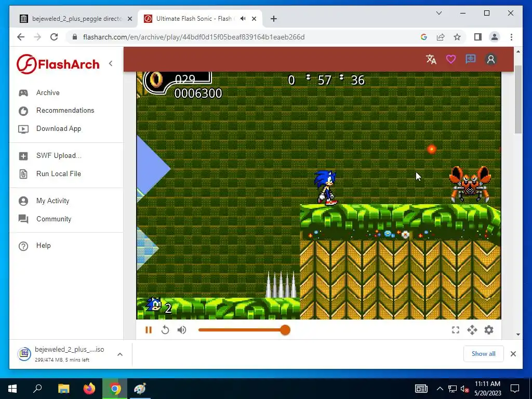
Task: Open player settings gear
Action: click(x=489, y=330)
